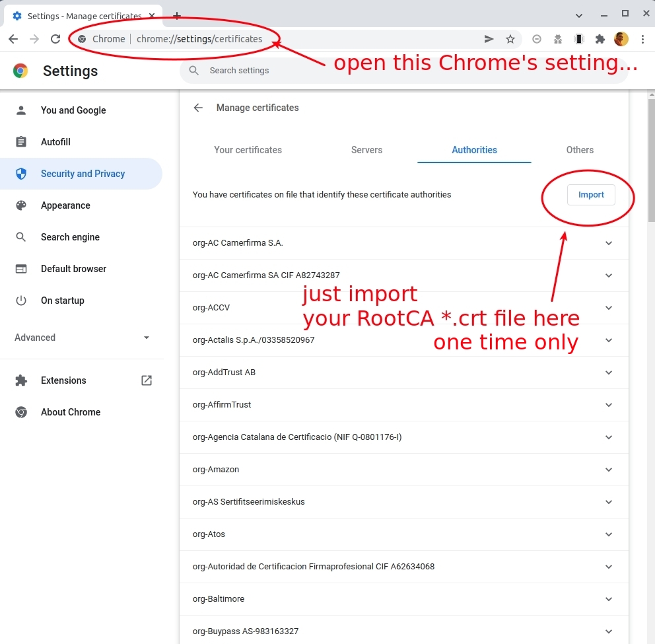The image size is (655, 644).
Task: Select Security and Privacy section
Action: (81, 174)
